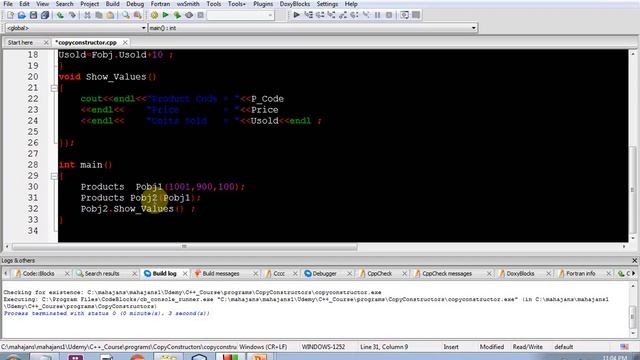Image resolution: width=640 pixels, height=360 pixels.
Task: Open the Edit menu
Action: coord(24,4)
